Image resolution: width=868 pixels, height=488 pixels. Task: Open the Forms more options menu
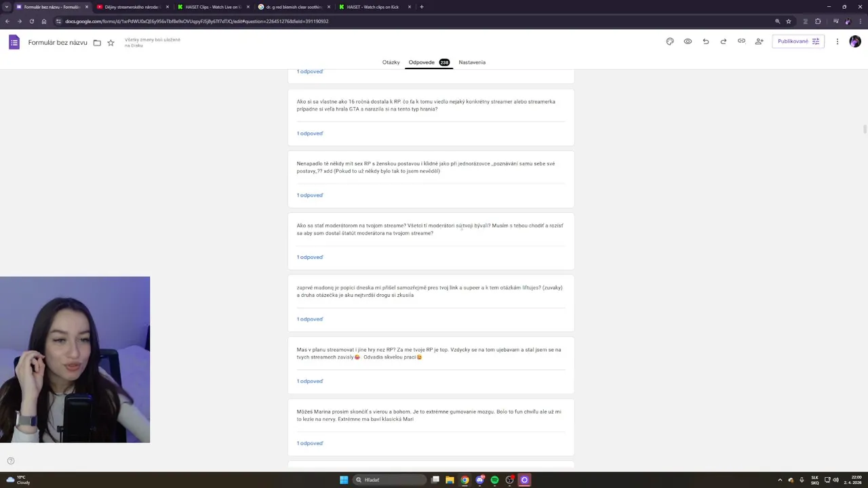(x=837, y=41)
